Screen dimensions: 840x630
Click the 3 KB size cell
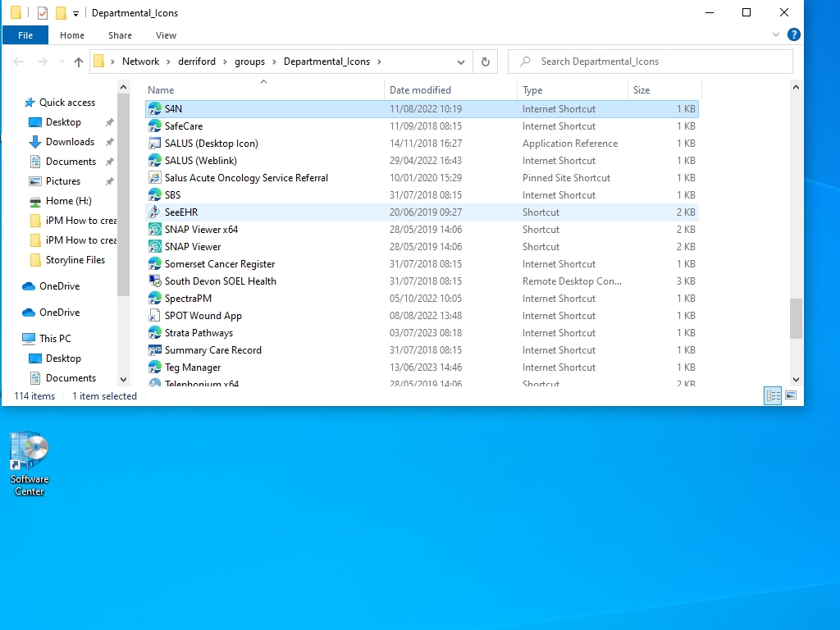point(686,281)
